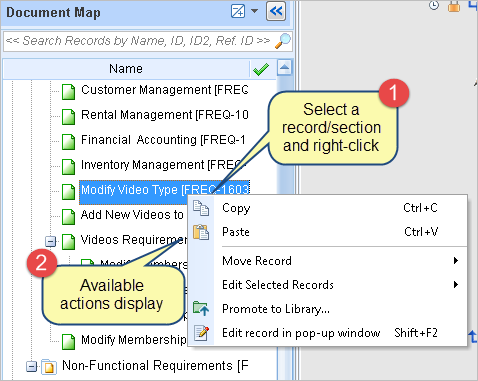Collapse Non-Functional Requirements section
This screenshot has height=381, width=478.
point(31,367)
